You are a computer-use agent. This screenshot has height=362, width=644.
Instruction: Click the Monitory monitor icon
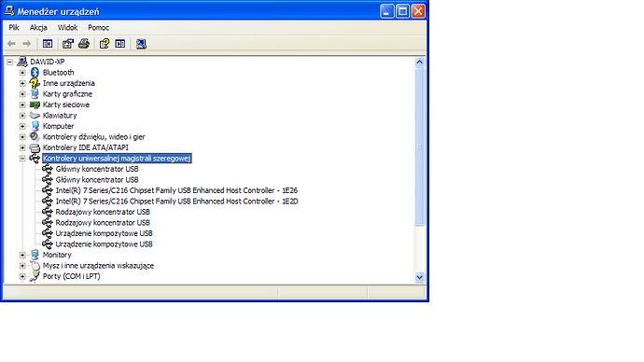(35, 255)
